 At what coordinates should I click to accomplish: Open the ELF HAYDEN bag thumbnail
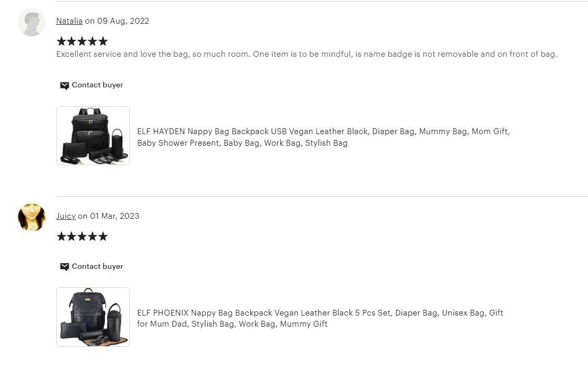93,136
